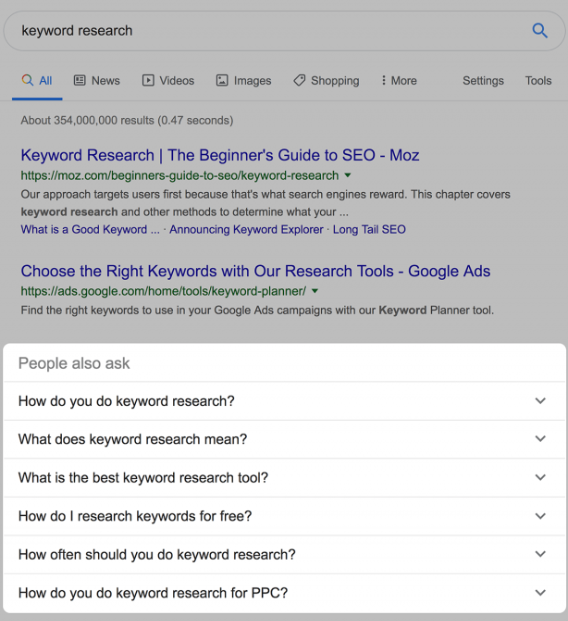
Task: Open the Shopping tab
Action: click(x=326, y=81)
